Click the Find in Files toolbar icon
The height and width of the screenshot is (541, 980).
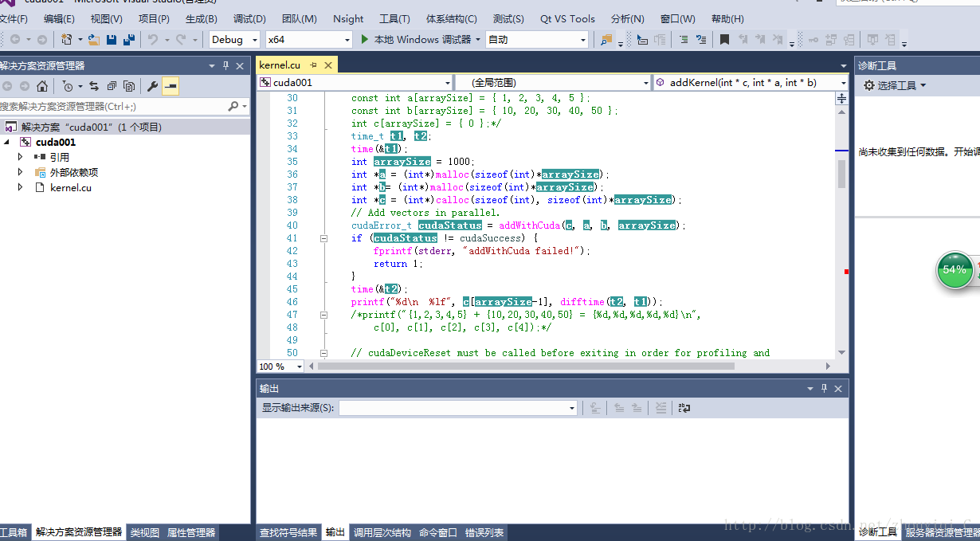(x=607, y=39)
